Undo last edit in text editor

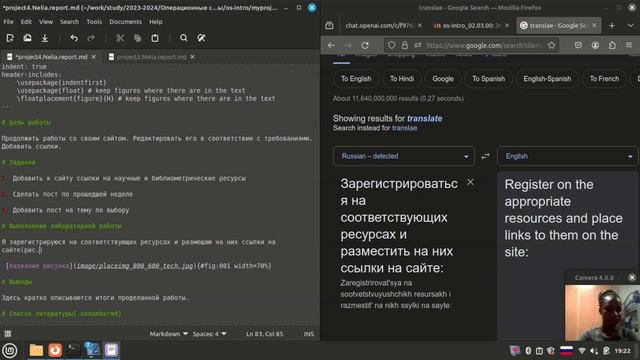74,38
